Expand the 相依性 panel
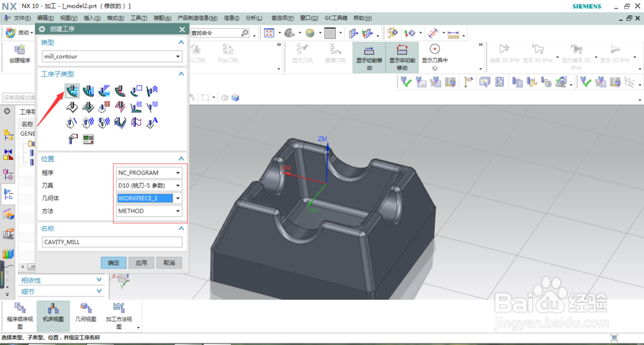The height and width of the screenshot is (345, 644). (x=99, y=280)
